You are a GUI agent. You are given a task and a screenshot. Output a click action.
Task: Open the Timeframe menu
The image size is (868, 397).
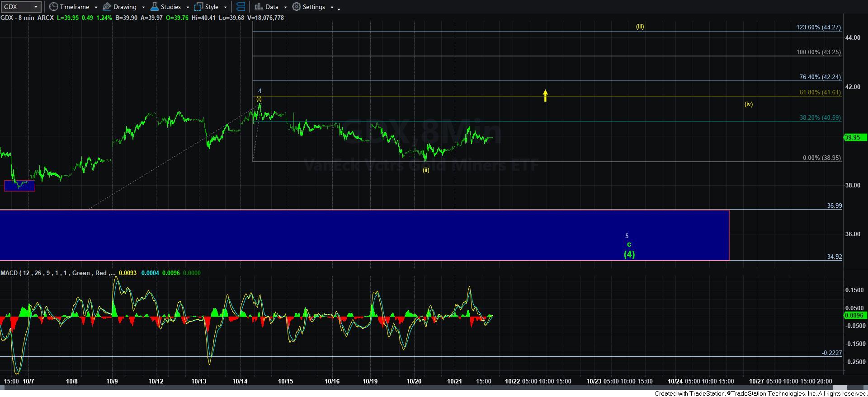74,7
